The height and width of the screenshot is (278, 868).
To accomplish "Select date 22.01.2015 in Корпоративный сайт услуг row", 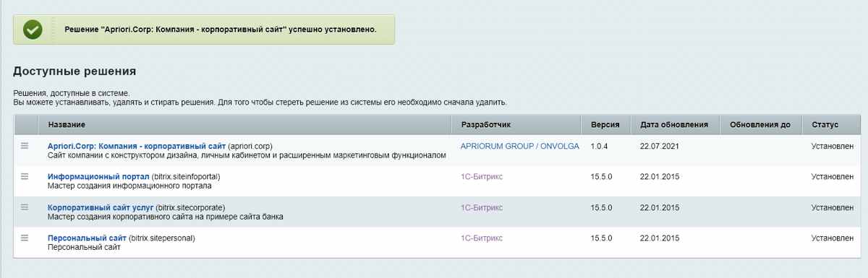I will tap(660, 207).
